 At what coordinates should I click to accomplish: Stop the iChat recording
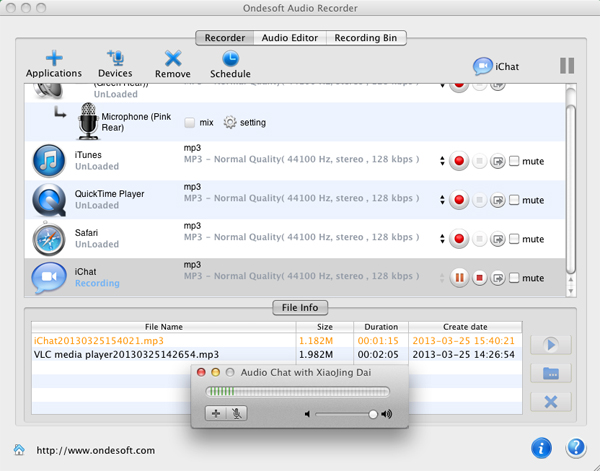pos(479,277)
